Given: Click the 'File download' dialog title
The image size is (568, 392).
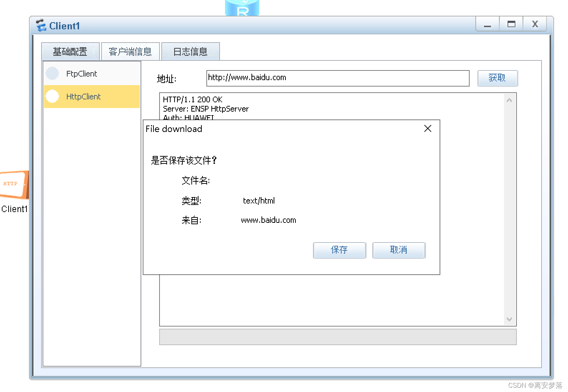Looking at the screenshot, I should pyautogui.click(x=174, y=129).
